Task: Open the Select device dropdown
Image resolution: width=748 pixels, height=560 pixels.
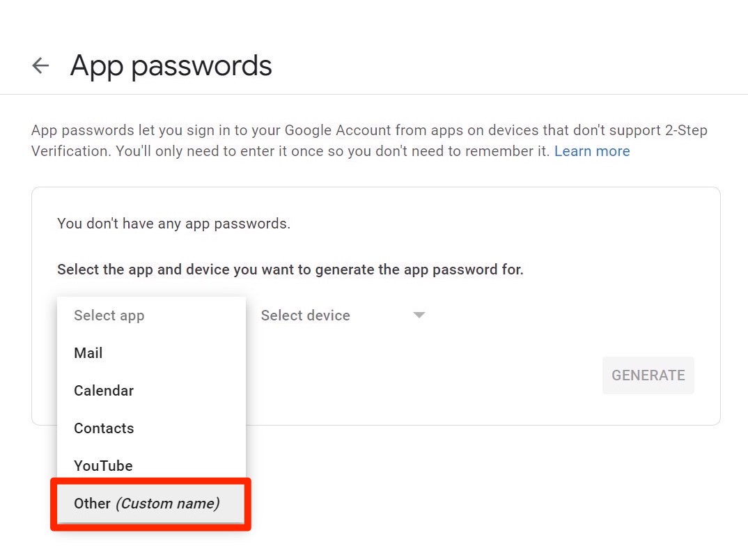Action: point(306,316)
